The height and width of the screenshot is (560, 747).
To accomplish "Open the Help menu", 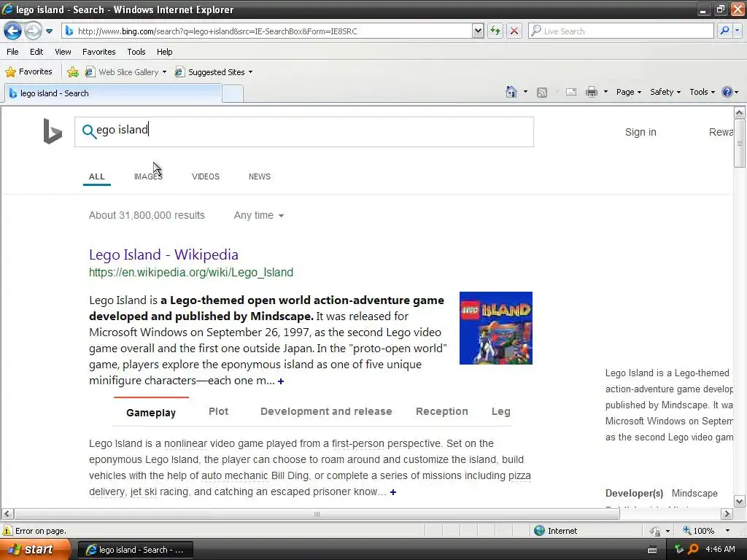I will click(164, 52).
